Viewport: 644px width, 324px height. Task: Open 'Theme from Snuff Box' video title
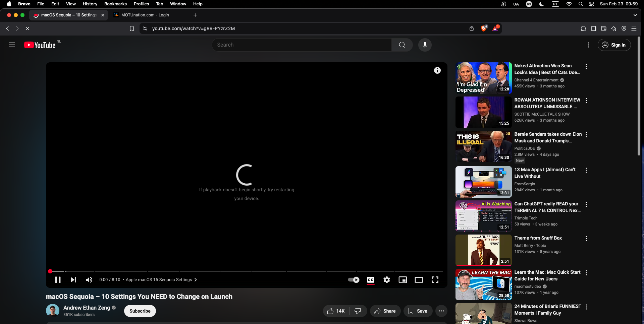[x=538, y=238]
